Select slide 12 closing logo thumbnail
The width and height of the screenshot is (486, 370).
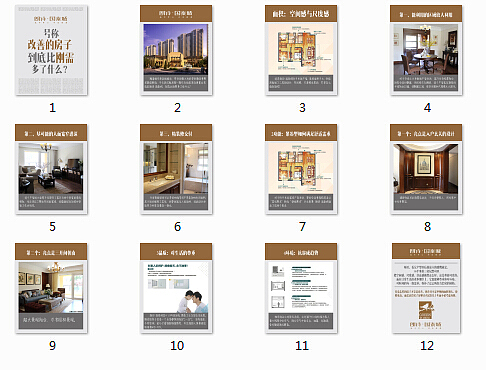coord(426,288)
